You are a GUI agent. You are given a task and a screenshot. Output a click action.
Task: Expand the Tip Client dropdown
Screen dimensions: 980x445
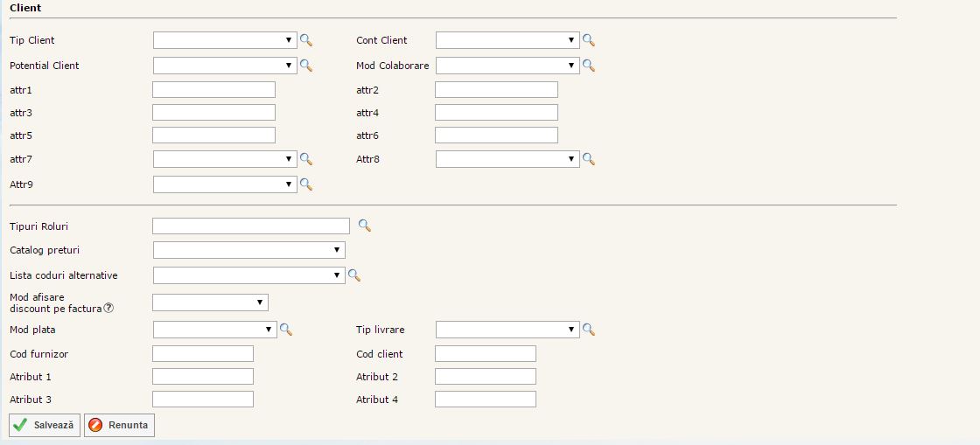coord(225,40)
